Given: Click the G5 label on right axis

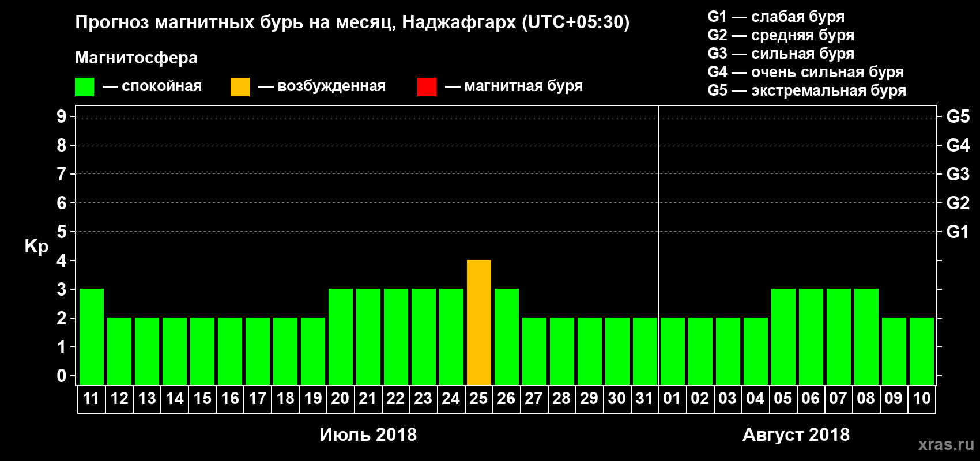Looking at the screenshot, I should point(958,116).
